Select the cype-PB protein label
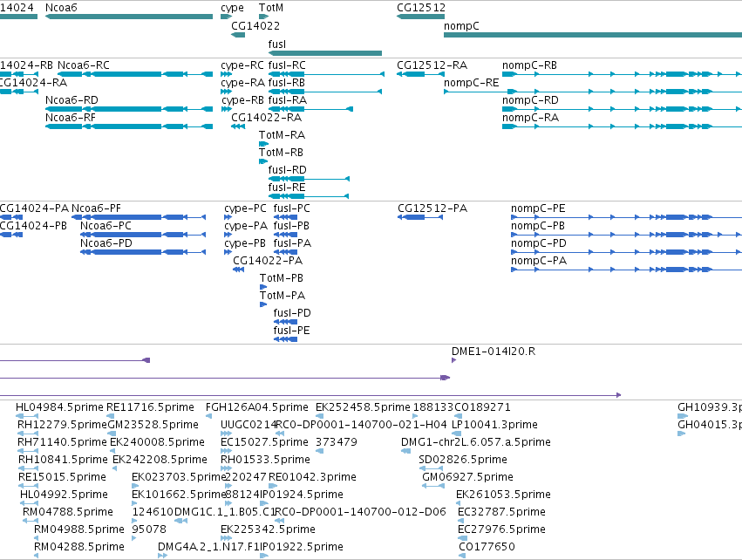This screenshot has height=560, width=742. tap(245, 243)
